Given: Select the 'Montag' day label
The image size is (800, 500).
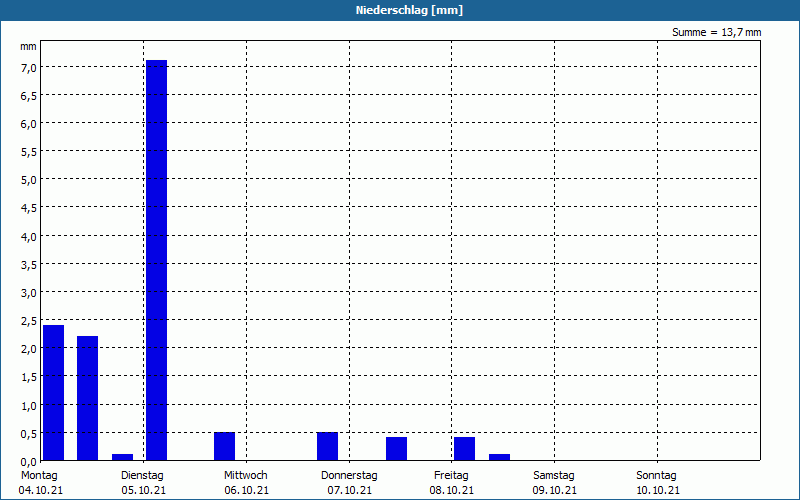Looking at the screenshot, I should [39, 476].
